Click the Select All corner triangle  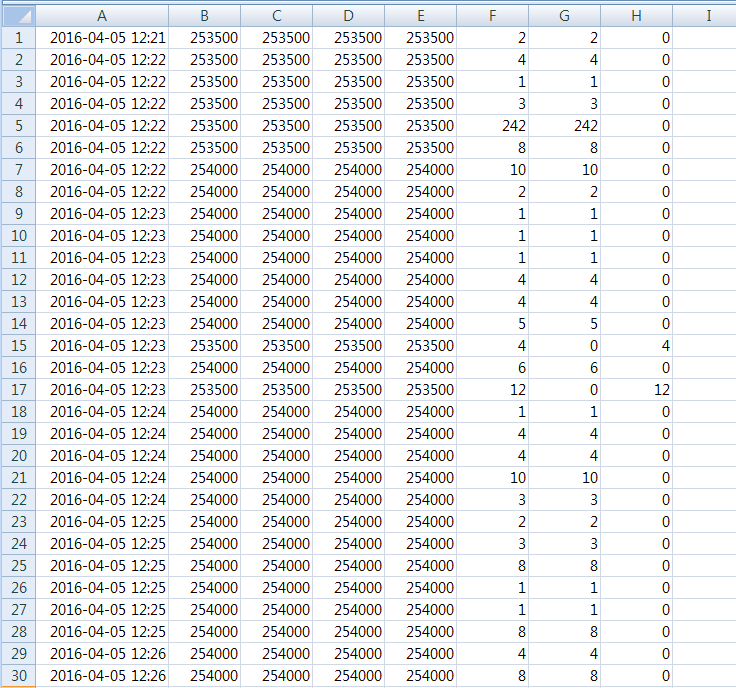coord(19,16)
